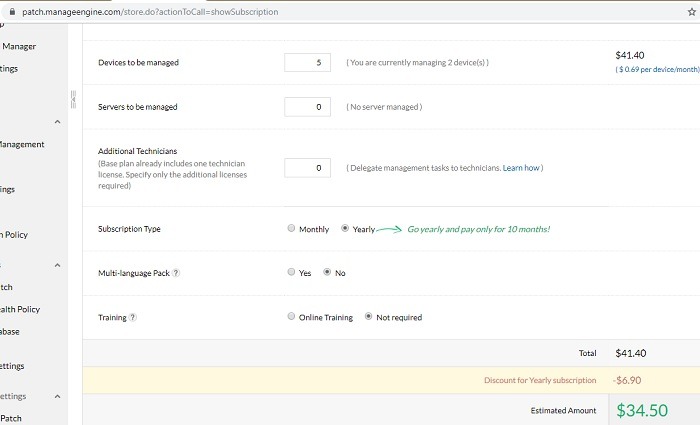Image resolution: width=700 pixels, height=425 pixels.
Task: Open the 'abase' sidebar item
Action: click(10, 332)
